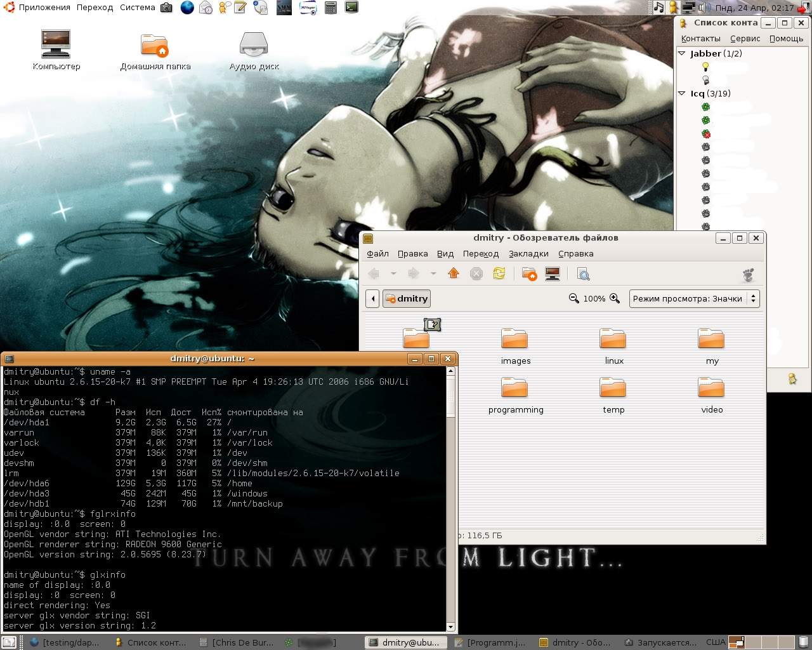Open Контакты menu in contact list
812x650 pixels.
point(700,38)
